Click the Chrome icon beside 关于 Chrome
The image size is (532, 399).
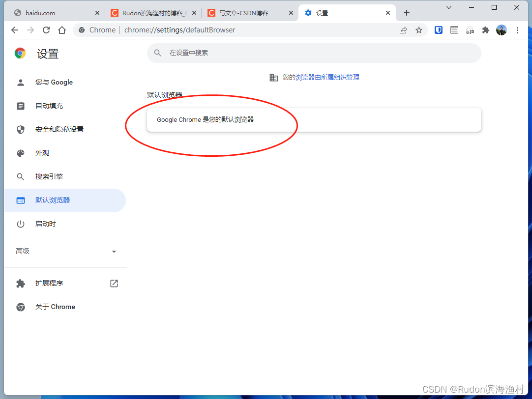20,307
